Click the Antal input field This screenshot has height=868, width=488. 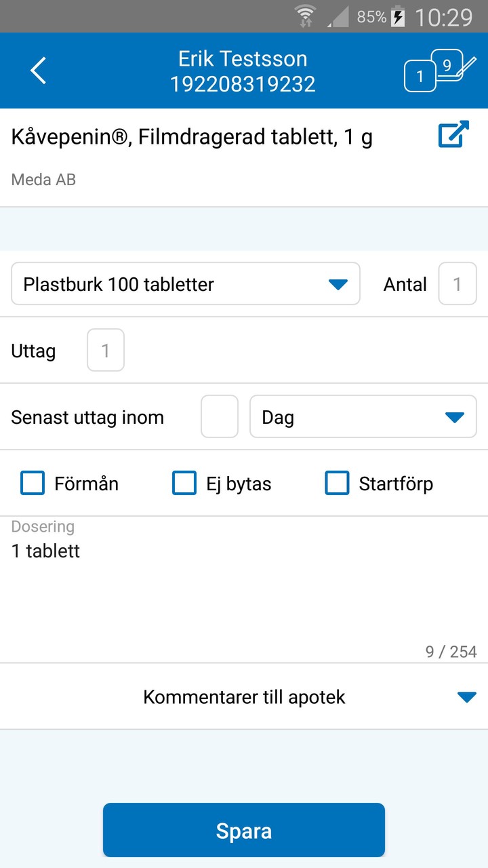[457, 283]
